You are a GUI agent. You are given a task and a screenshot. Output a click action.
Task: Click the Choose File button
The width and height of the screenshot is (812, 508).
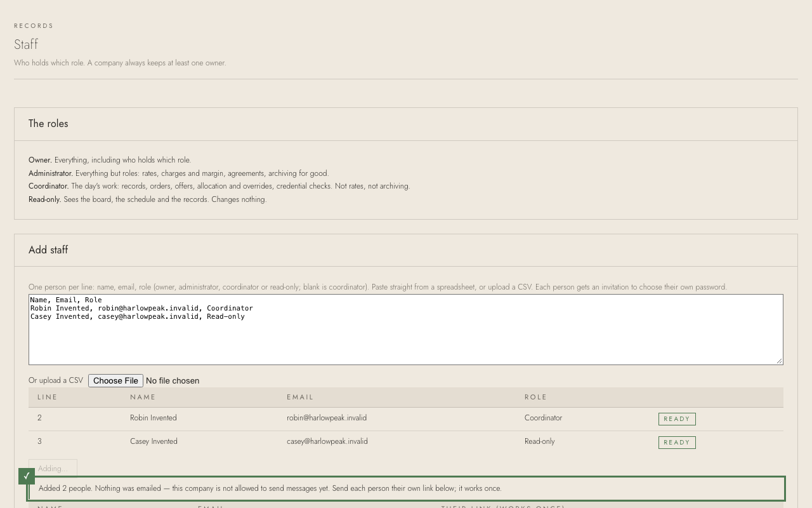pyautogui.click(x=115, y=380)
